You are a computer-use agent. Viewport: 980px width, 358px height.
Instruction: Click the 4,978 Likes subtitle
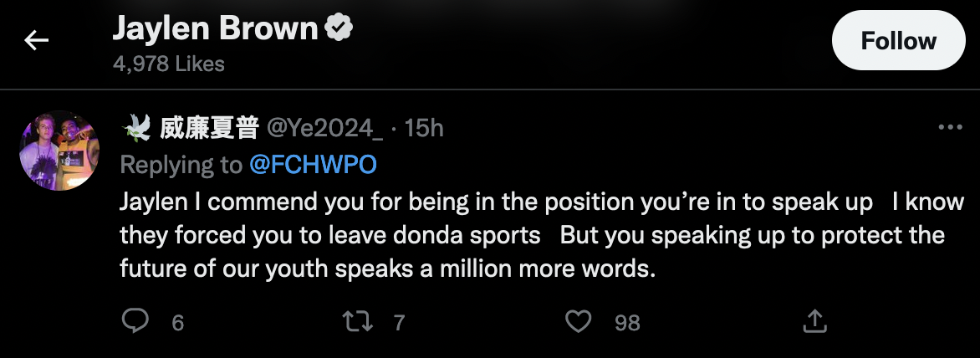click(x=169, y=64)
